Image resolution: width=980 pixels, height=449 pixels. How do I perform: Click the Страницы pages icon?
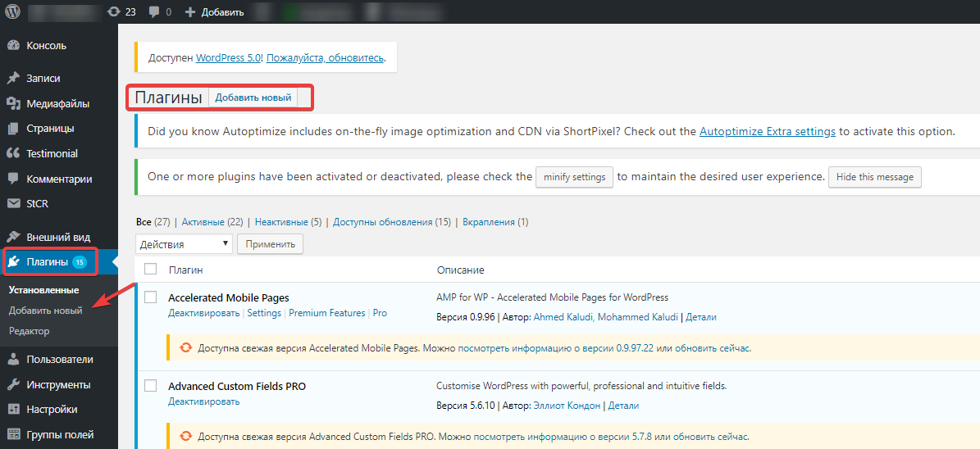pyautogui.click(x=13, y=129)
